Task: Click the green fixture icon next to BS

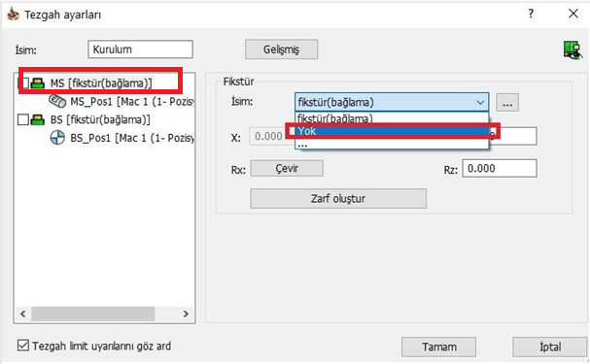Action: click(x=37, y=119)
